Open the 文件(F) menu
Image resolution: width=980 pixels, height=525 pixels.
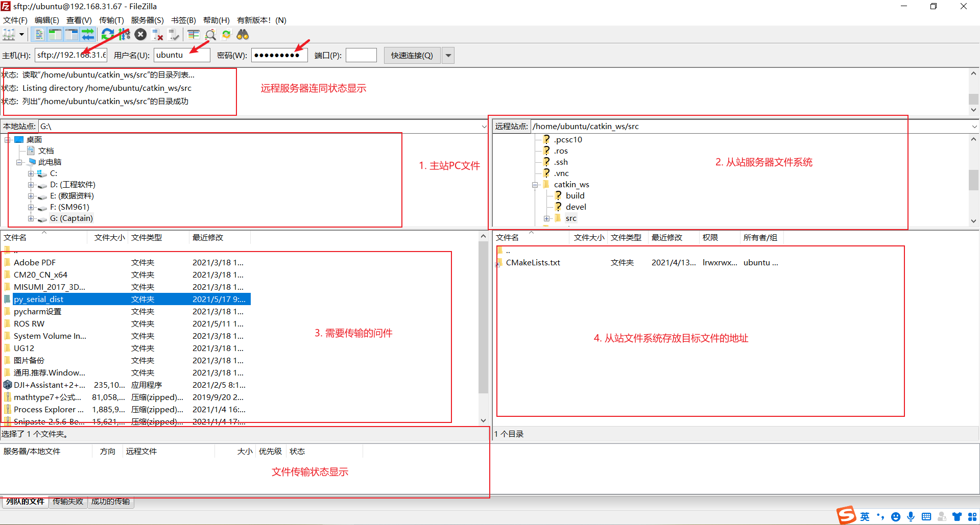point(15,20)
